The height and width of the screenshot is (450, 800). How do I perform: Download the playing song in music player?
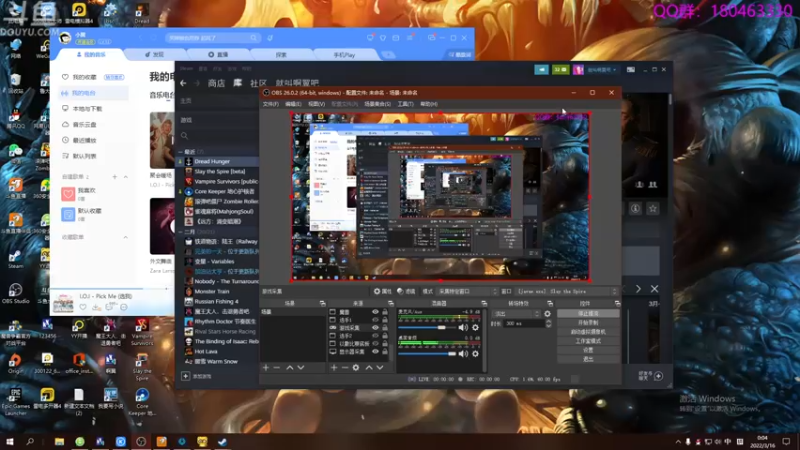[x=96, y=307]
